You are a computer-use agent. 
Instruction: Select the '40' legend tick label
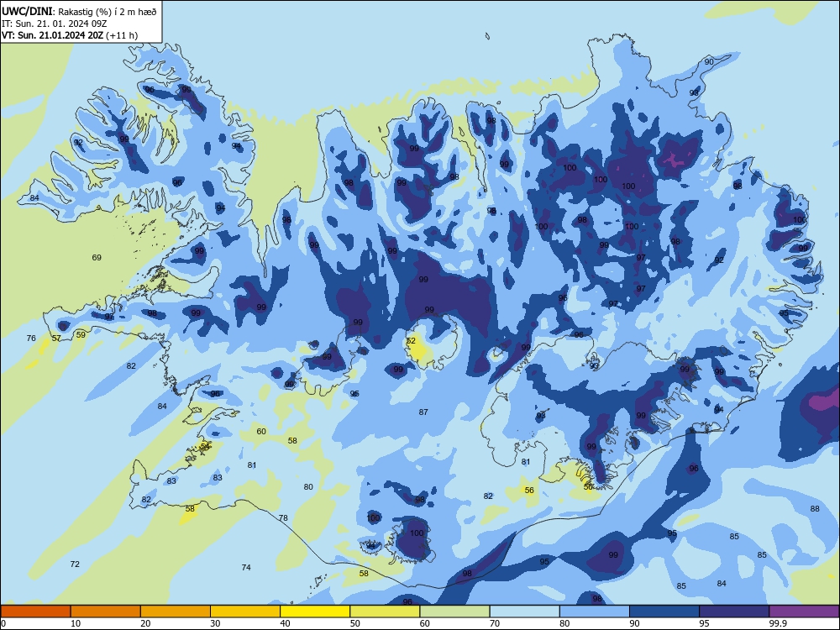[x=286, y=623]
